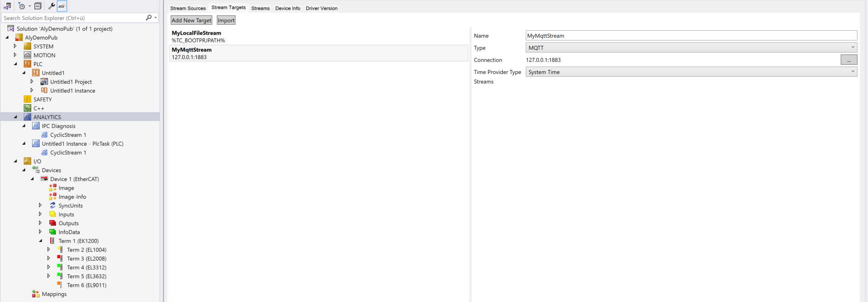The image size is (868, 302).
Task: Open the Device Info tab
Action: pos(287,8)
